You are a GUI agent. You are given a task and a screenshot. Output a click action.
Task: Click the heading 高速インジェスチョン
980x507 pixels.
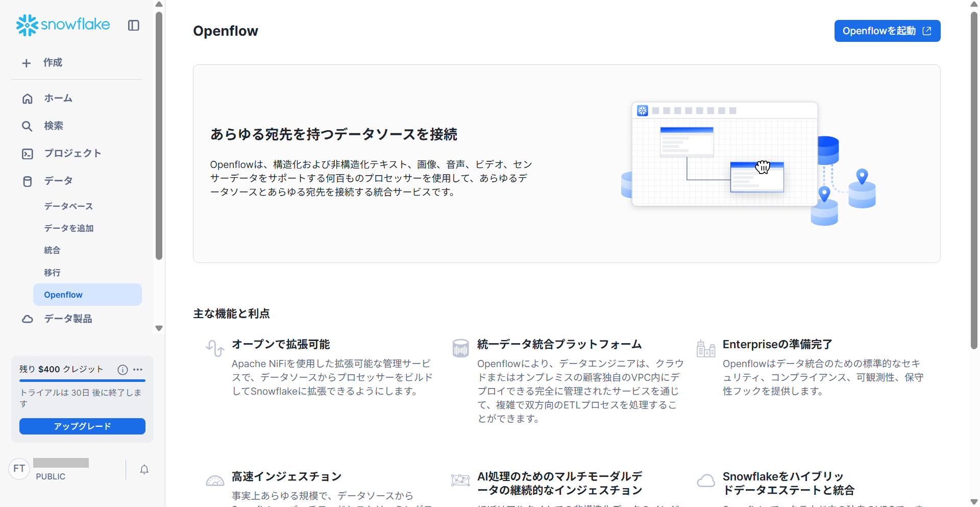coord(287,477)
